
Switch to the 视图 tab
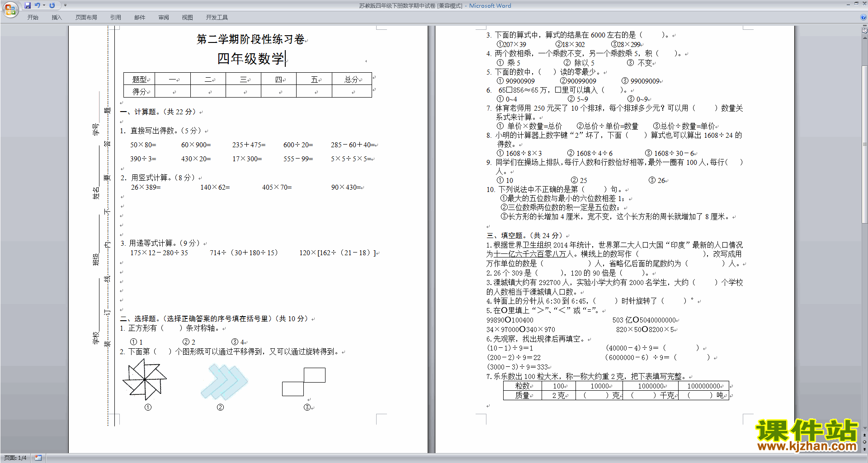point(187,18)
